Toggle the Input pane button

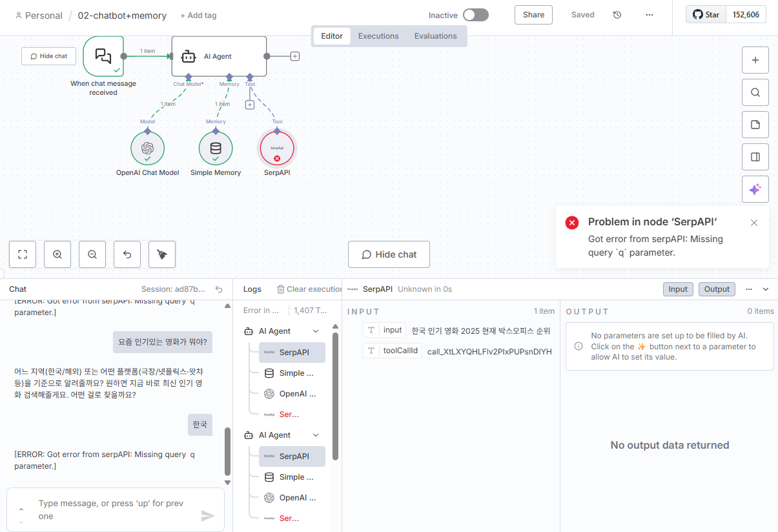coord(678,289)
